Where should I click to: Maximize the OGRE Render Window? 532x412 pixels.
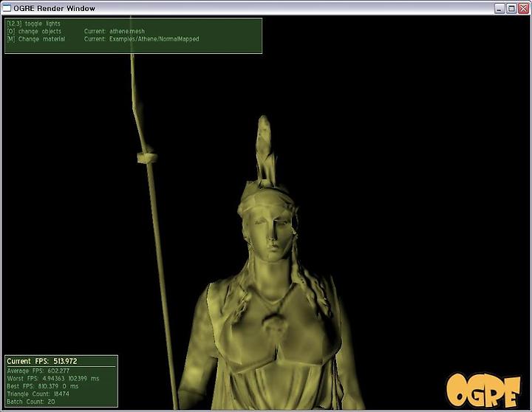pos(511,8)
